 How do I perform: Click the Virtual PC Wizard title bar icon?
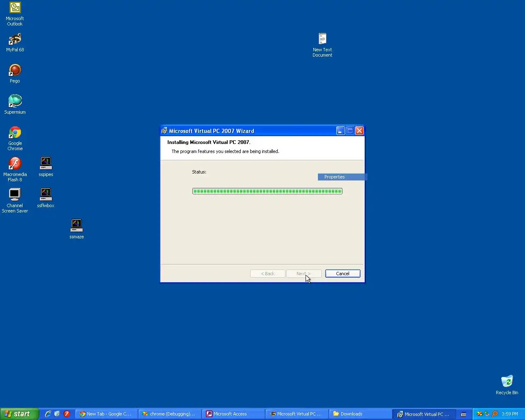tap(164, 131)
